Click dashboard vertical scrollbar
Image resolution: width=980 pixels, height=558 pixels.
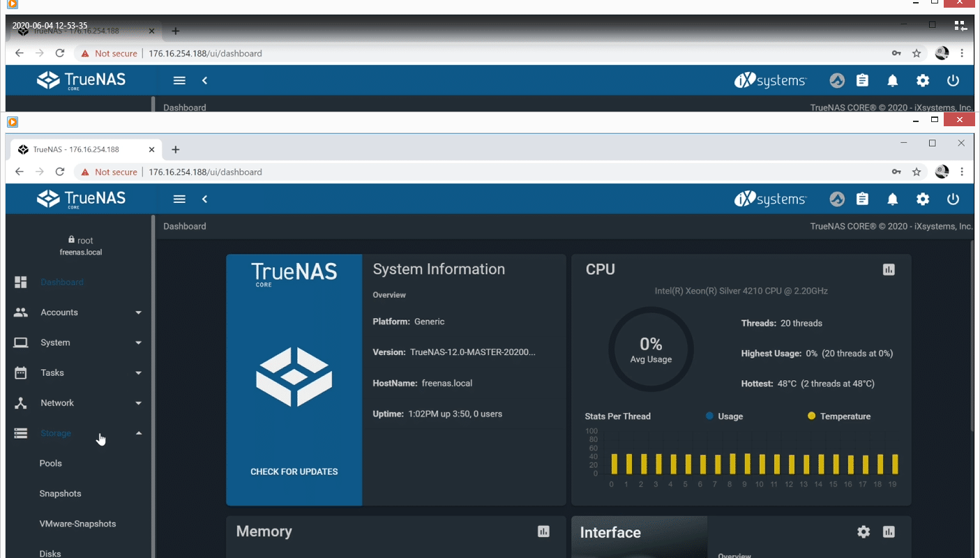[x=973, y=335]
